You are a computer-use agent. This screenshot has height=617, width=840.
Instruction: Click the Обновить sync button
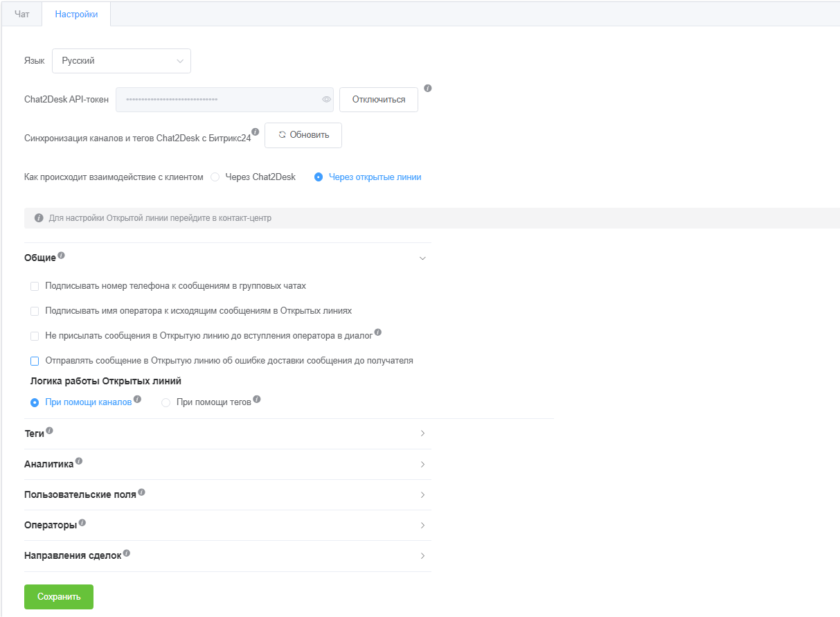click(303, 135)
